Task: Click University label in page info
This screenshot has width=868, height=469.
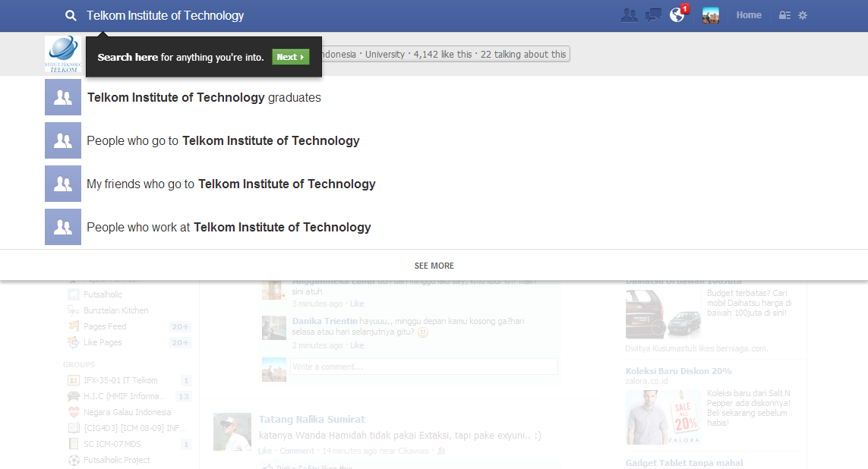Action: point(385,54)
